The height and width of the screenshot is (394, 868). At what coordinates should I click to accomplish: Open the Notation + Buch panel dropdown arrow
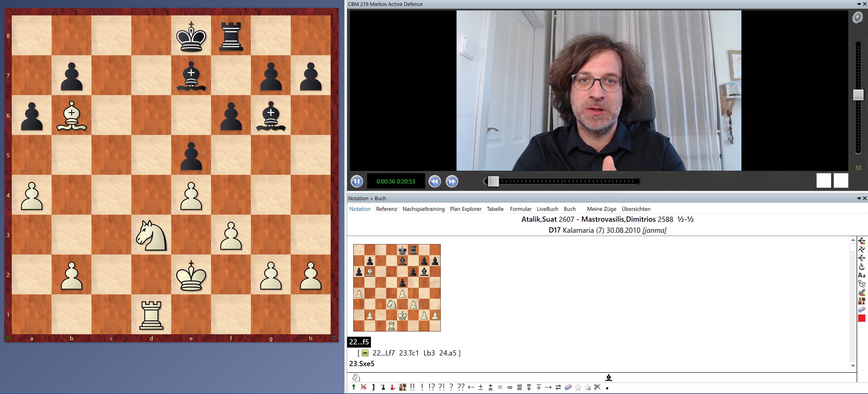(x=859, y=199)
